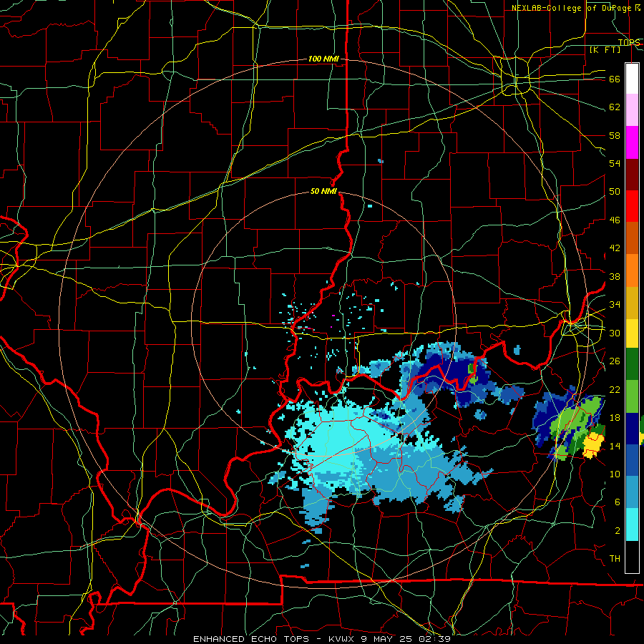Click the "NEXLAB-College of DuPage" header text
Image resolution: width=644 pixels, height=644 pixels.
pos(571,8)
